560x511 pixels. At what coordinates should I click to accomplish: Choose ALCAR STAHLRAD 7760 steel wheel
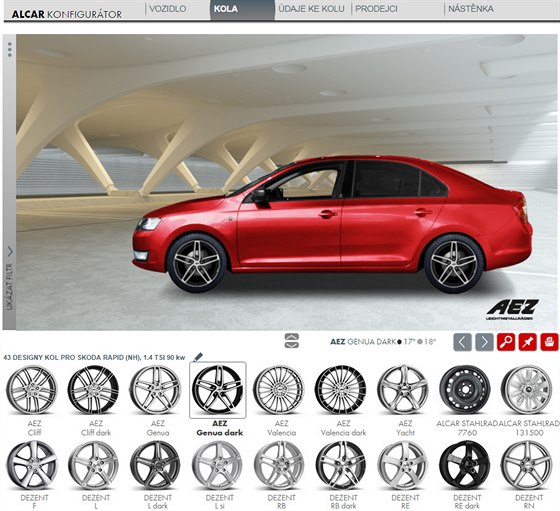click(465, 390)
